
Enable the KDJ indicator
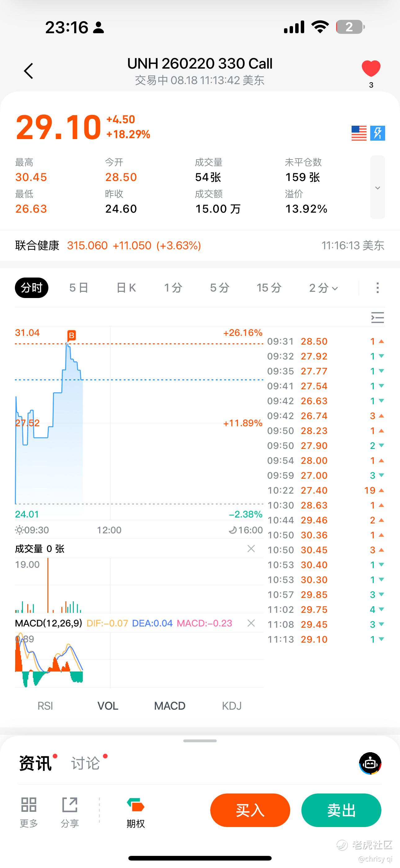pyautogui.click(x=232, y=706)
